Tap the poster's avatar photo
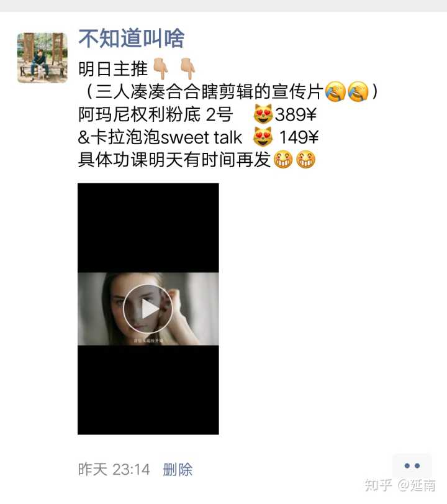 (x=42, y=58)
